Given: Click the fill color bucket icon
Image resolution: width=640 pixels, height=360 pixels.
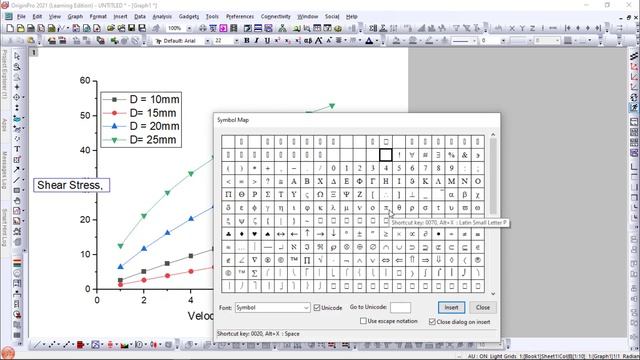Looking at the screenshot, I should point(396,41).
